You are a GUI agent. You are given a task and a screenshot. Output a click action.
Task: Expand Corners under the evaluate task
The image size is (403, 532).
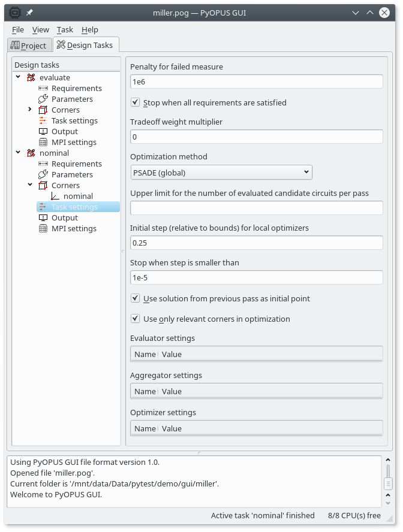(x=30, y=110)
